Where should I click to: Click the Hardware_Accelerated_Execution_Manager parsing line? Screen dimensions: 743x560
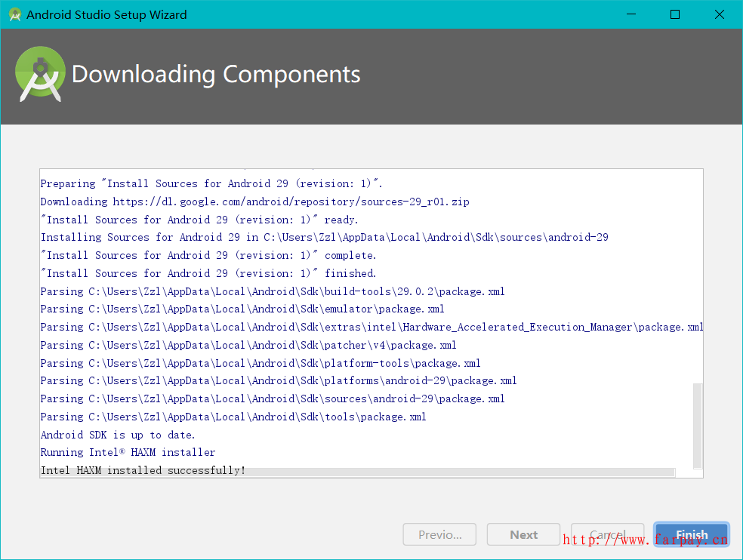(x=371, y=327)
